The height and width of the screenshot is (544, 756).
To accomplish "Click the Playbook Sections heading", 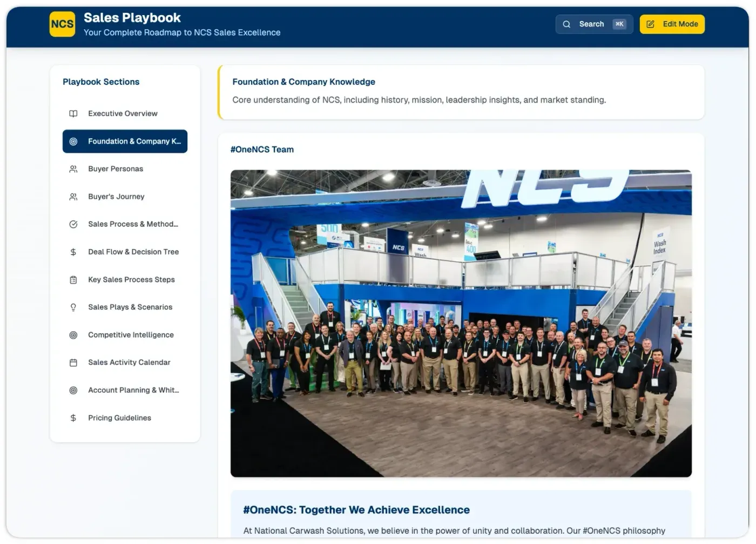I will point(101,82).
